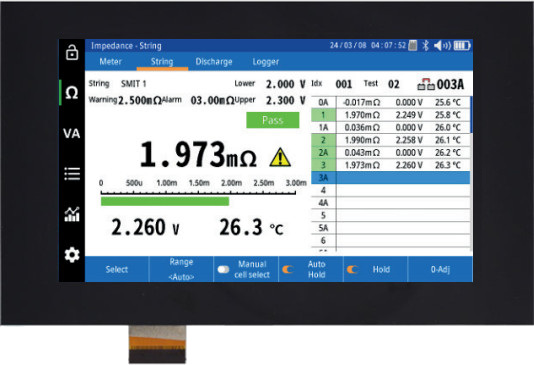Open the Logger tab
Viewport: 534px width, 365px height.
point(266,62)
